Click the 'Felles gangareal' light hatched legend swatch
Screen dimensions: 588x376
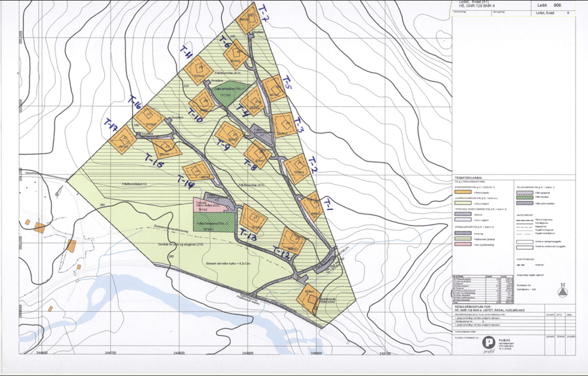524,192
